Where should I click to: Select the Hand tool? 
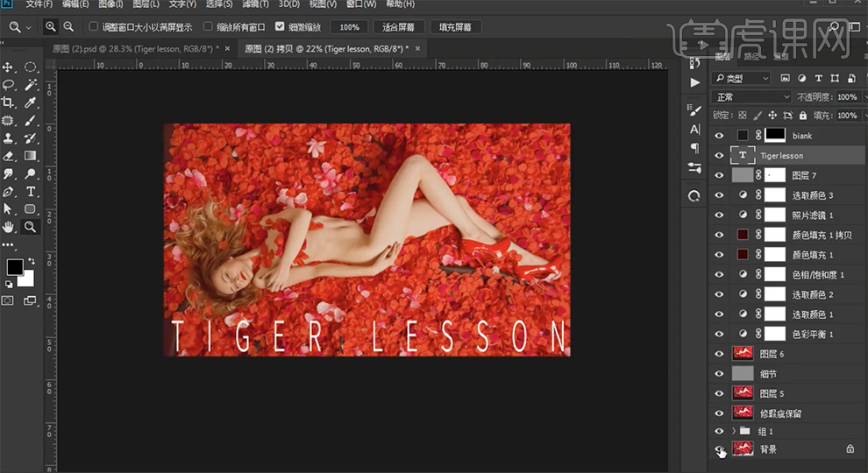point(9,227)
